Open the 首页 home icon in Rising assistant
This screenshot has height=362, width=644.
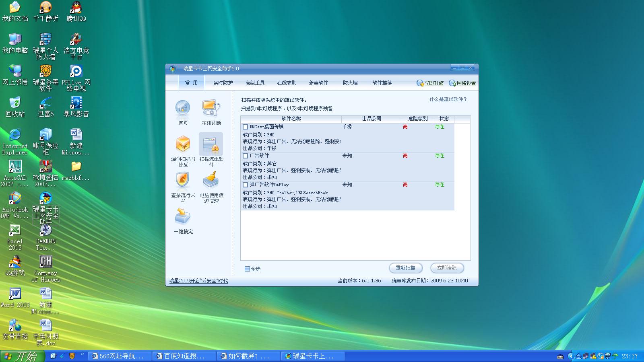[183, 112]
